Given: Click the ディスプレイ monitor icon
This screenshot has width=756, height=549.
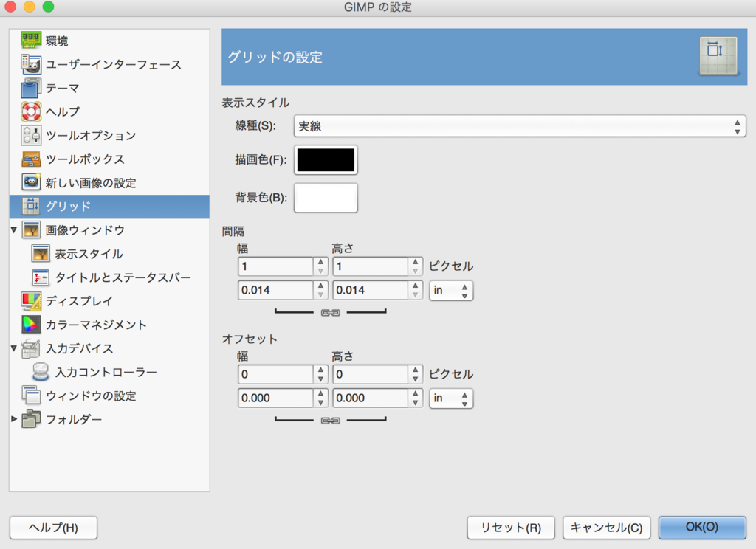Looking at the screenshot, I should click(x=31, y=301).
